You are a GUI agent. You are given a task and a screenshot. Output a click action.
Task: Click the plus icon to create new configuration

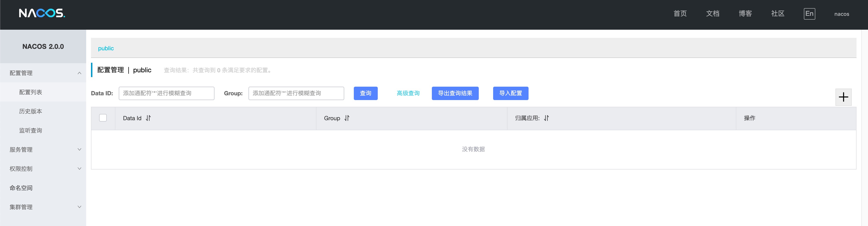point(843,97)
